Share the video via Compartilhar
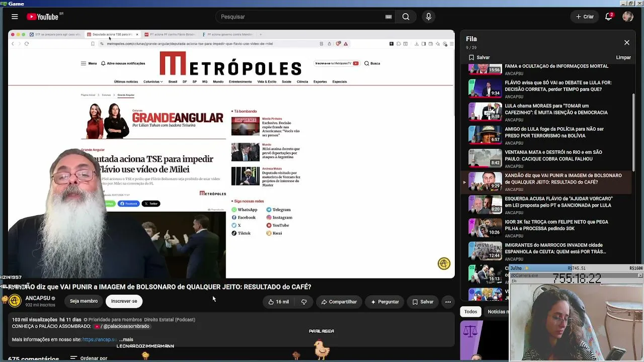 pyautogui.click(x=339, y=302)
